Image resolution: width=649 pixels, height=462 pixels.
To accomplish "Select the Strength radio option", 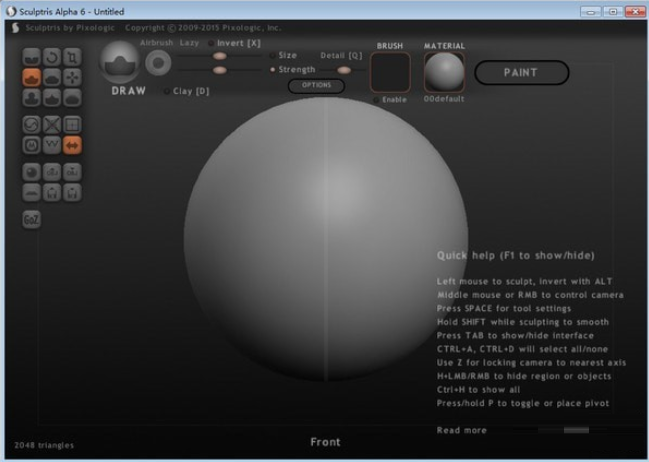I will pos(293,70).
